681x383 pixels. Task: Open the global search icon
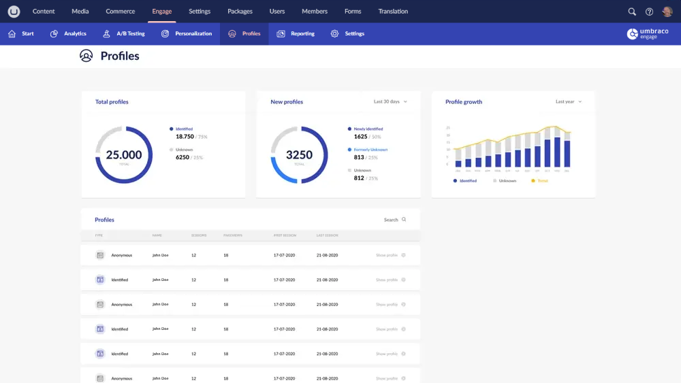(632, 12)
